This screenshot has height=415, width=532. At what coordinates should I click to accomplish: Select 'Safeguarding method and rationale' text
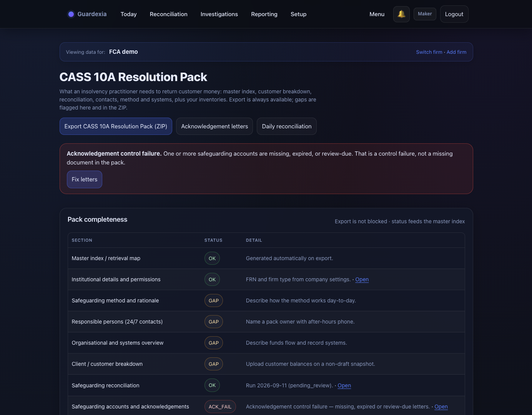point(115,300)
